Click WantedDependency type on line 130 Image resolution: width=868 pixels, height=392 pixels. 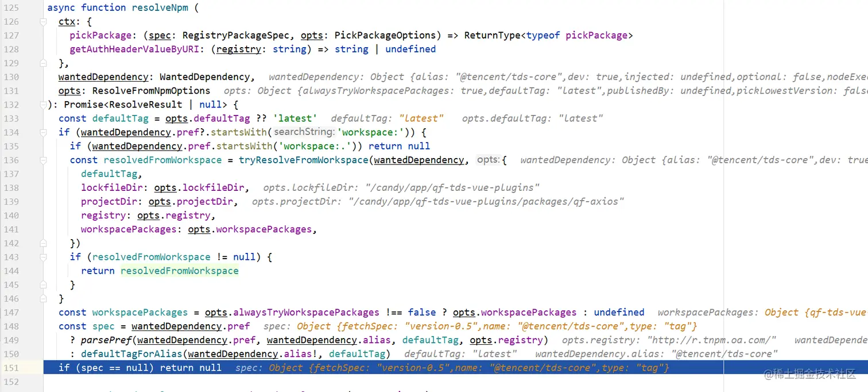pos(204,77)
